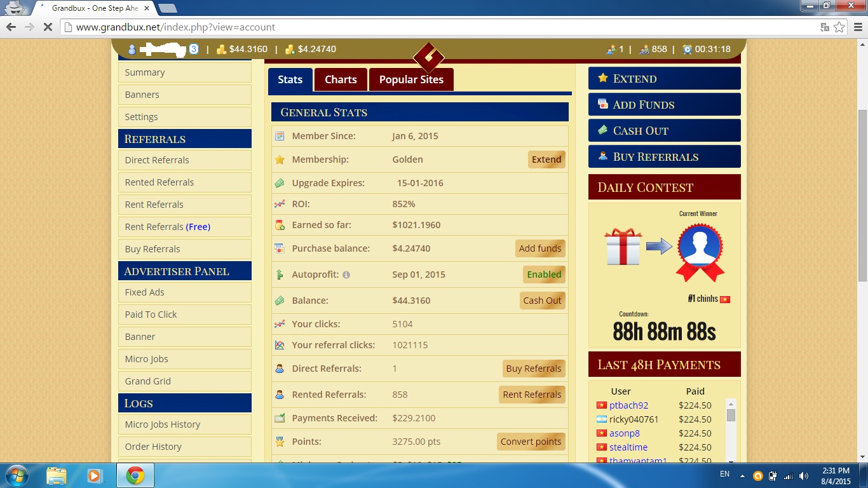
Task: Click the clock timer icon in top bar
Action: pyautogui.click(x=687, y=50)
